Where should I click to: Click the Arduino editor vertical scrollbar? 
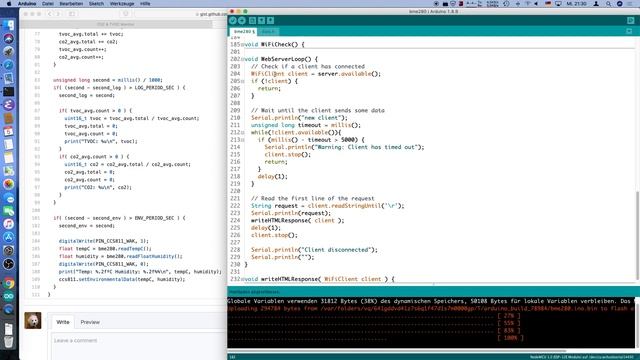pos(637,235)
